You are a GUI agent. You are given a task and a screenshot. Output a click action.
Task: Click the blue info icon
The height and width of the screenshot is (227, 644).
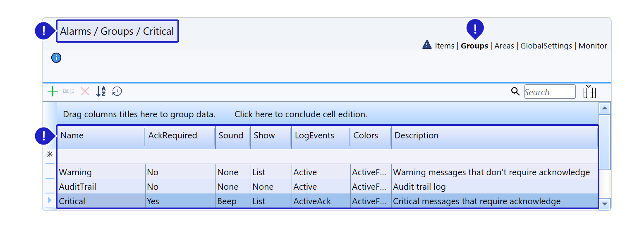click(x=56, y=58)
